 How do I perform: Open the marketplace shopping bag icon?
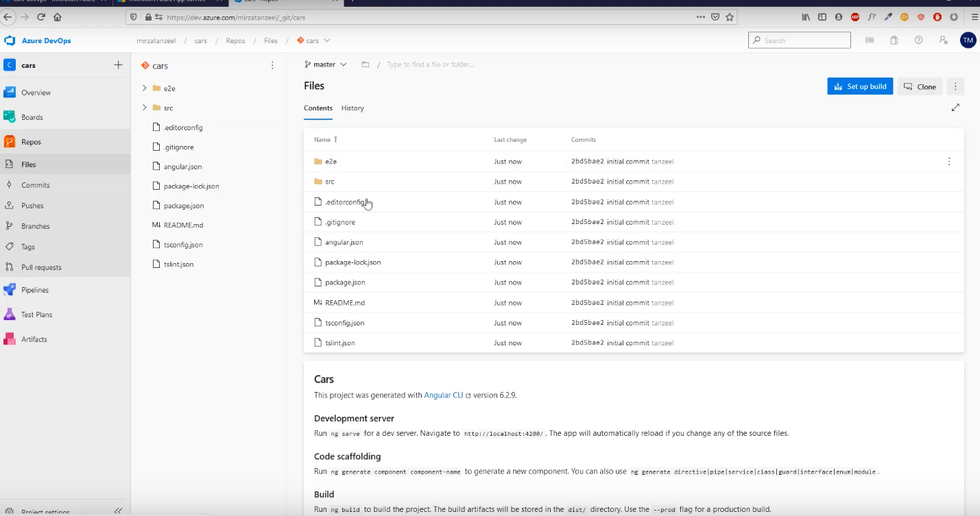(894, 40)
